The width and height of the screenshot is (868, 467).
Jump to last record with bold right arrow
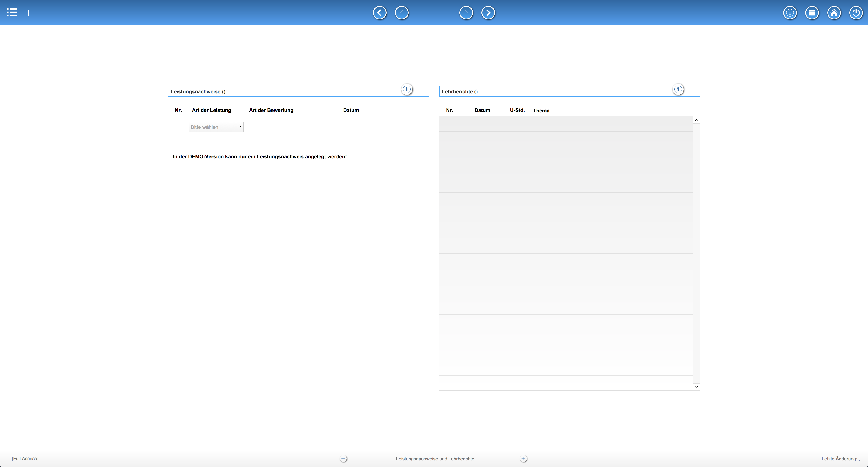[488, 13]
